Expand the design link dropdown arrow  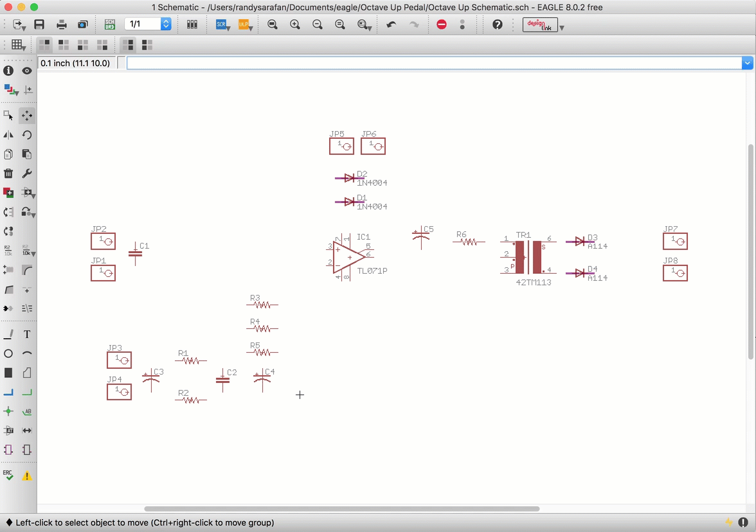(x=562, y=28)
